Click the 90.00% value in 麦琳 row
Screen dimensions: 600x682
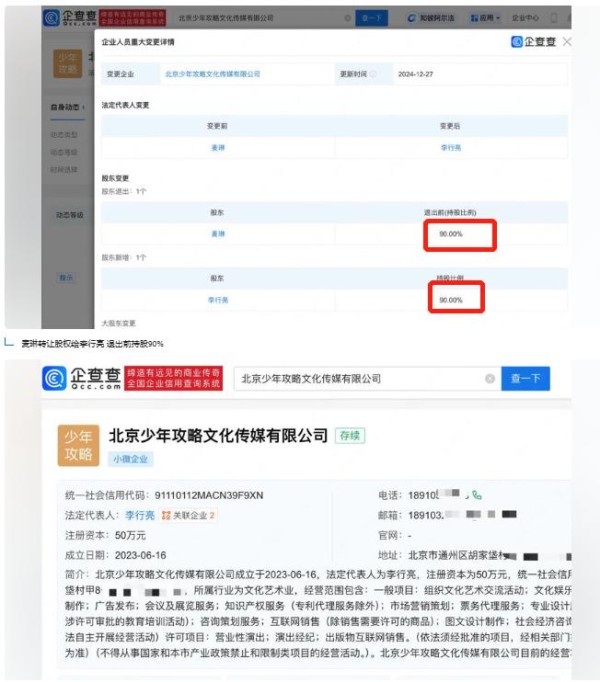point(451,234)
